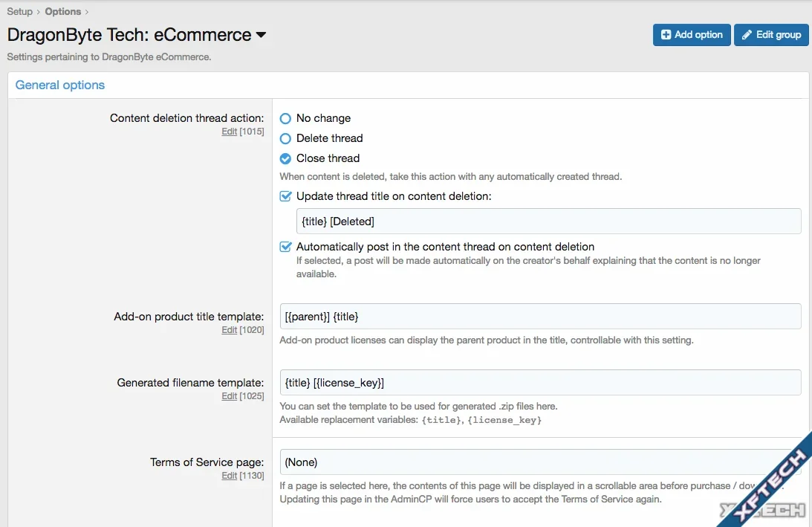This screenshot has height=527, width=812.
Task: Toggle Automatically post in the content thread
Action: 285,247
